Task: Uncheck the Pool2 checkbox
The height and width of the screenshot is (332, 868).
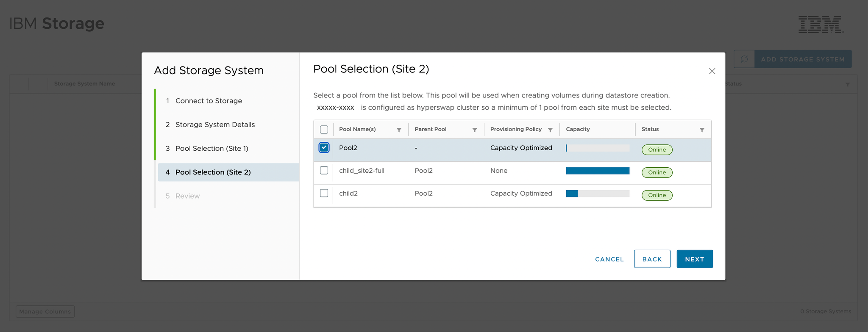Action: coord(324,147)
